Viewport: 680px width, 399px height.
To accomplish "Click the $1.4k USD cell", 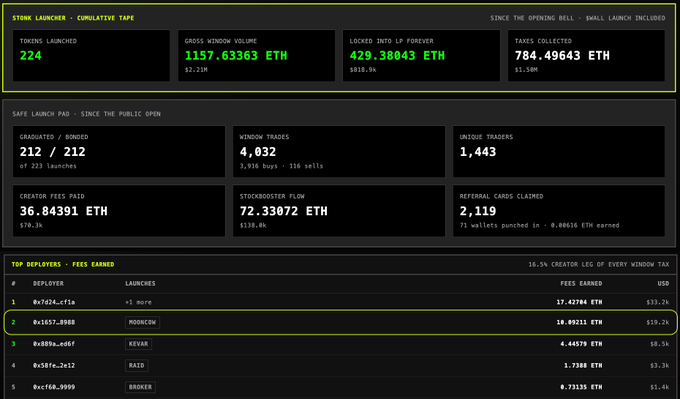I will coord(659,387).
